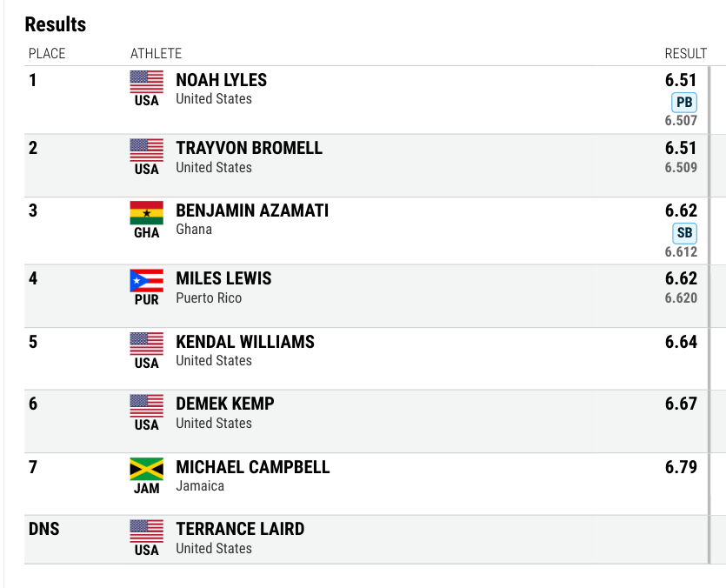The image size is (726, 588).
Task: Click the USA flag beside Terrance Laird
Action: tap(146, 531)
